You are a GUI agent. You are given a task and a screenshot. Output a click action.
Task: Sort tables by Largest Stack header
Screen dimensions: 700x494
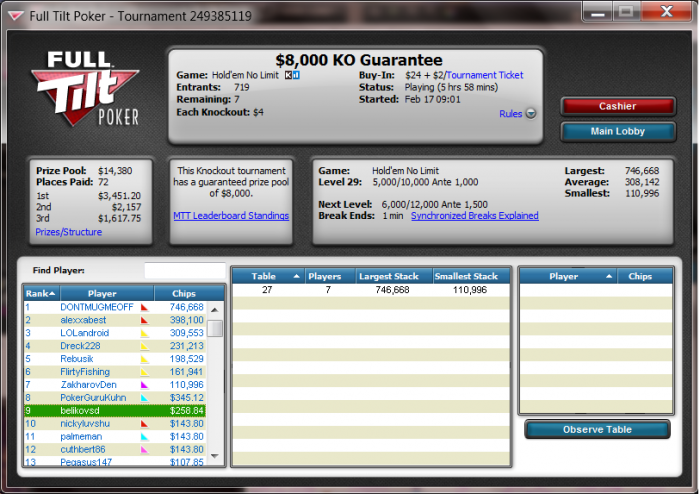click(x=394, y=276)
